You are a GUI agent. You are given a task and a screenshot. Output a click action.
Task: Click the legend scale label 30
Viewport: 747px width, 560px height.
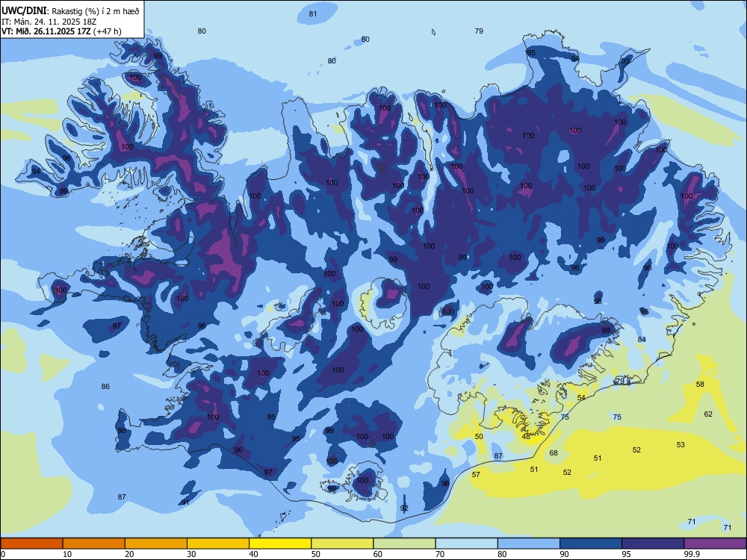pos(191,554)
